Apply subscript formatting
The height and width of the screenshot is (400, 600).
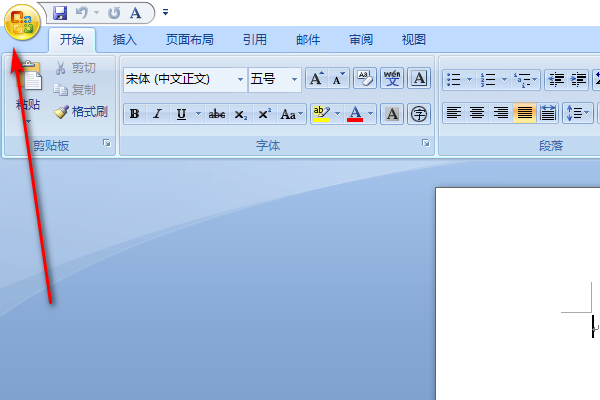coord(241,114)
